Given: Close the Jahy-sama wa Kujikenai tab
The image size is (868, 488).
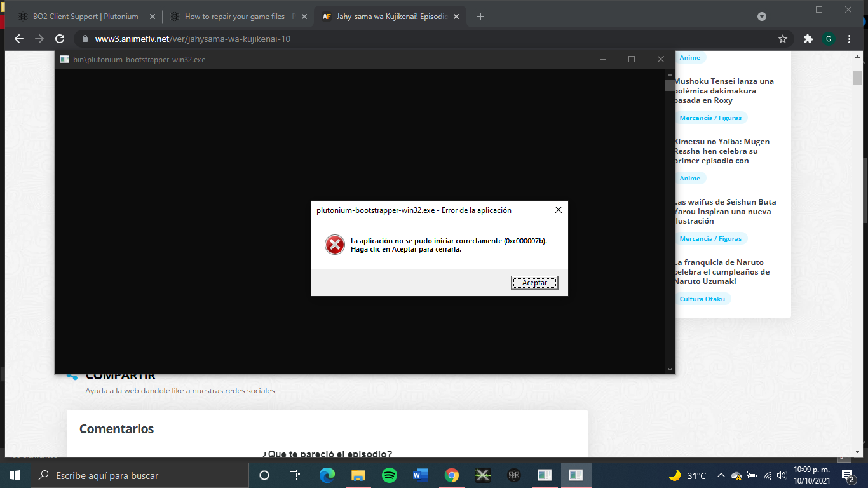Looking at the screenshot, I should pos(456,17).
